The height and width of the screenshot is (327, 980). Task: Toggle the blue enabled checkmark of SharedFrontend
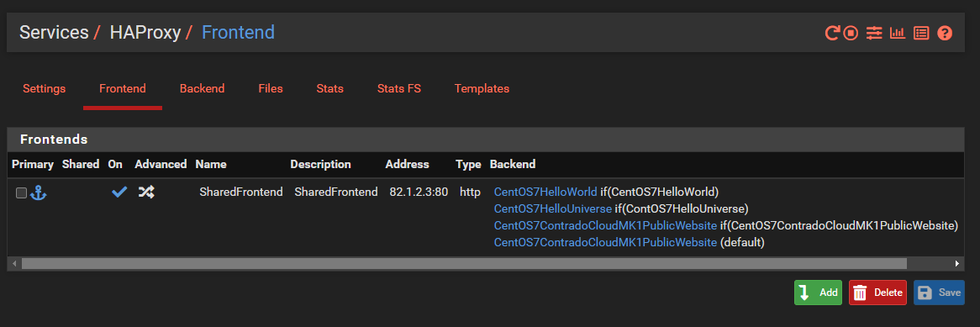pos(119,192)
